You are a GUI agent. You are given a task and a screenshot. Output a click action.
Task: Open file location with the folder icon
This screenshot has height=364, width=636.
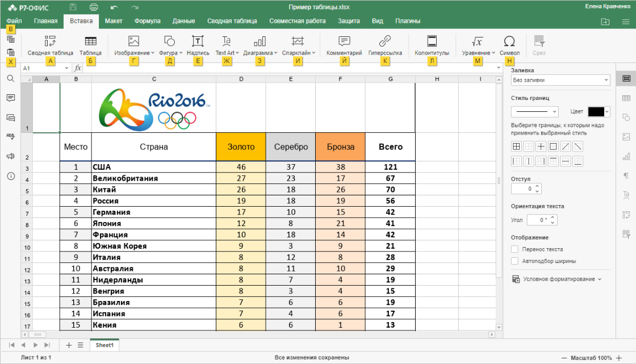click(605, 22)
